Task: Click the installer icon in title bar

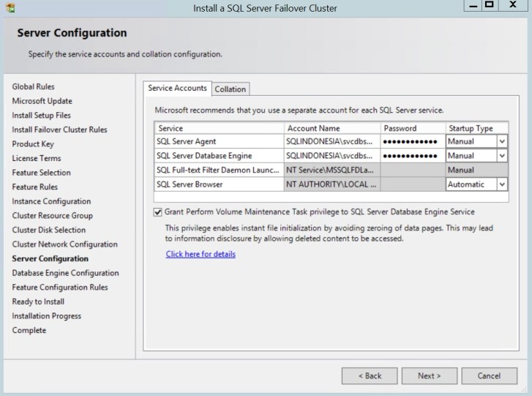Action: 9,8
